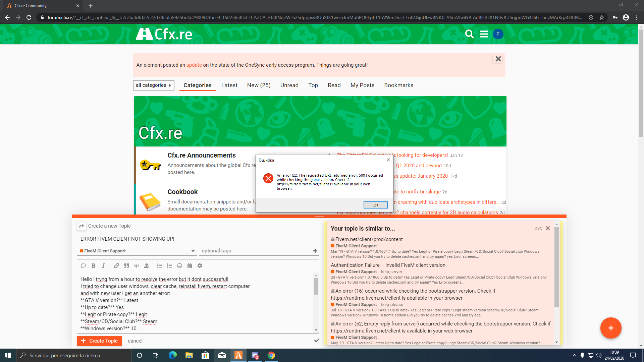Viewport: 644px width, 362px height.
Task: Click the italic formatting icon
Action: click(x=103, y=266)
